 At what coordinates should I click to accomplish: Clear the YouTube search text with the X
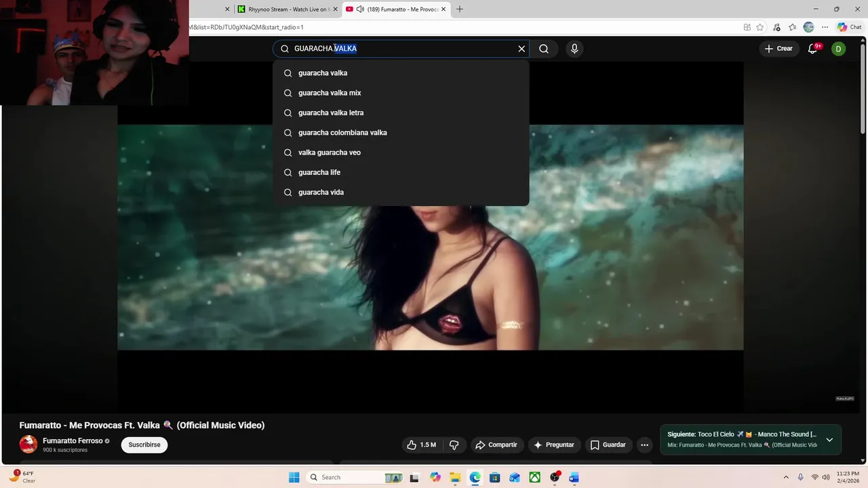pyautogui.click(x=521, y=49)
